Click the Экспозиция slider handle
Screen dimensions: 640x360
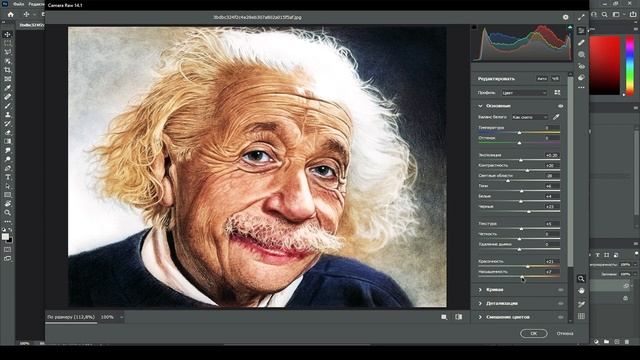[520, 160]
